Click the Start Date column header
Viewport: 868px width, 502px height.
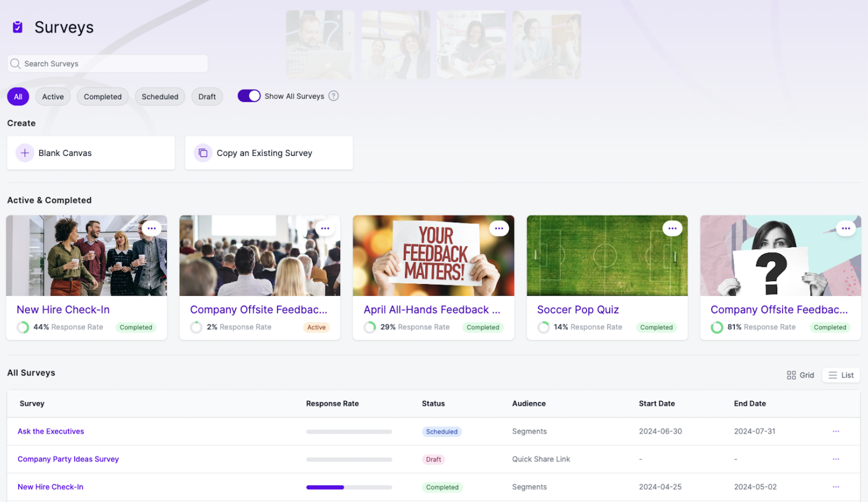(x=657, y=404)
